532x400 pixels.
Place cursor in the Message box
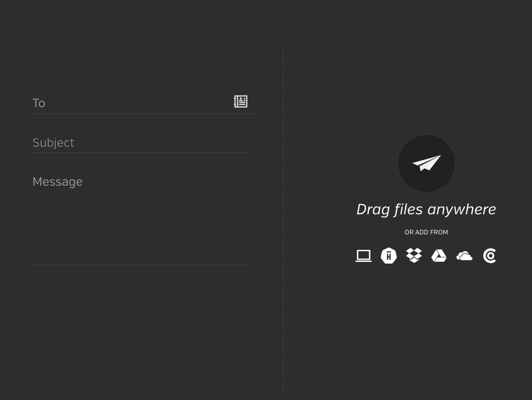click(x=140, y=217)
